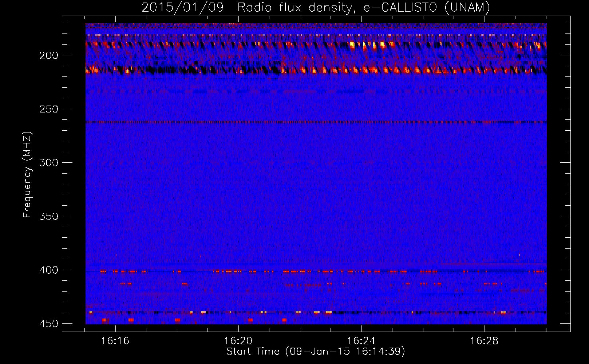Viewport: 589px width, 364px height.
Task: Click the 300 frequency tick label
Action: [x=49, y=163]
